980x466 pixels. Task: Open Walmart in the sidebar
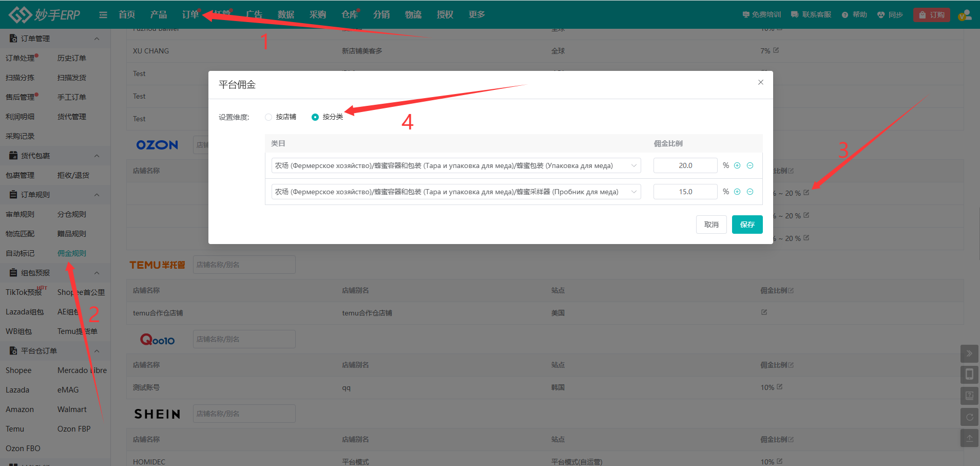pyautogui.click(x=72, y=409)
